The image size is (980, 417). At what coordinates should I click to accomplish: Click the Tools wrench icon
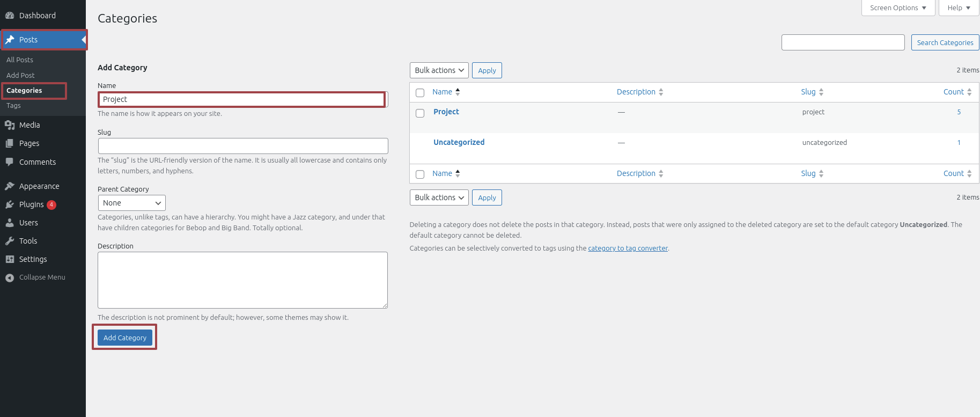tap(10, 241)
